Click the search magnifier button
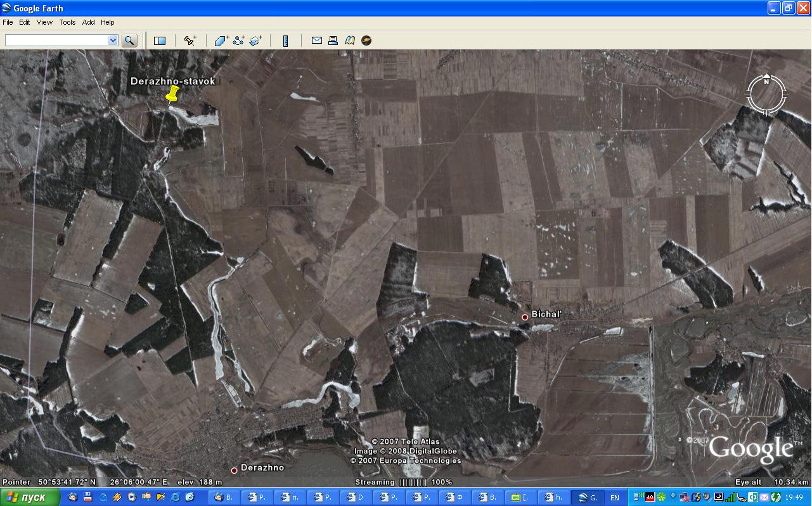The width and height of the screenshot is (812, 506). click(129, 41)
